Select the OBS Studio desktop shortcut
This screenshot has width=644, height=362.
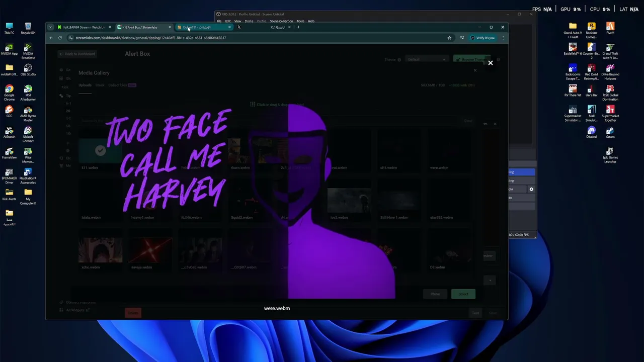click(x=28, y=70)
